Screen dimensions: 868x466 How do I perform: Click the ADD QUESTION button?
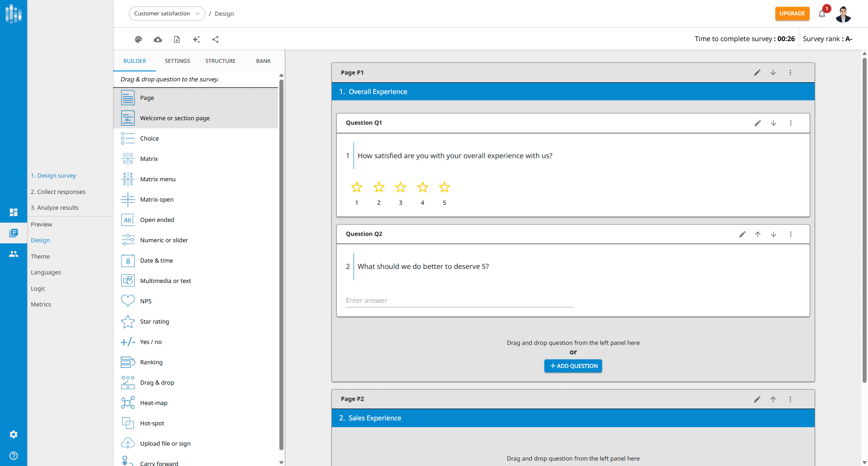pyautogui.click(x=573, y=366)
